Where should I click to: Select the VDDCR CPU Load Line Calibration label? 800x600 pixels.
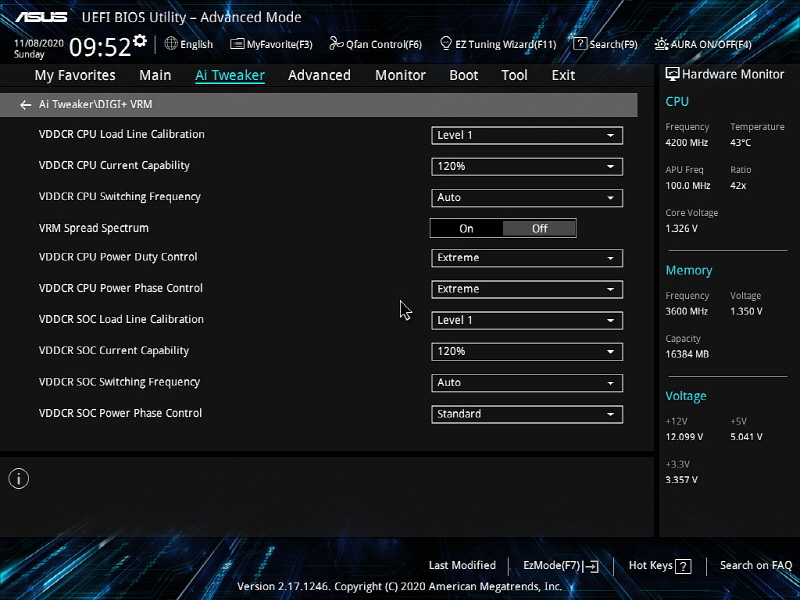(x=121, y=134)
